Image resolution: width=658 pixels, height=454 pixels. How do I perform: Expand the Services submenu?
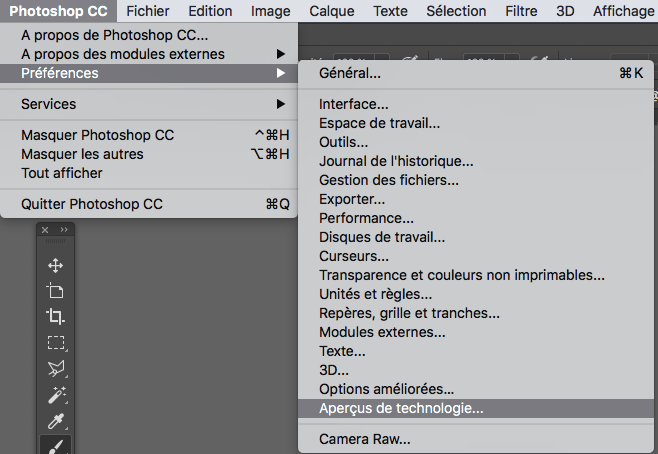pos(149,104)
